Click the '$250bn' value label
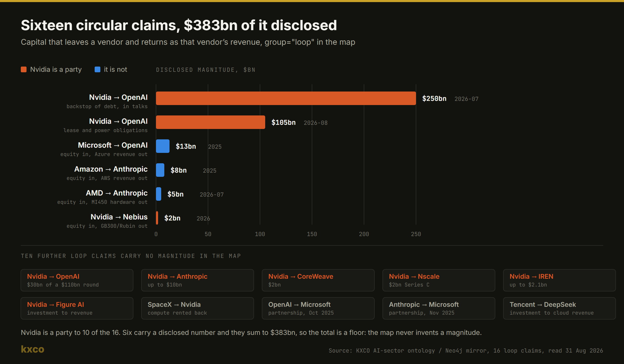The width and height of the screenshot is (624, 364). coord(434,99)
